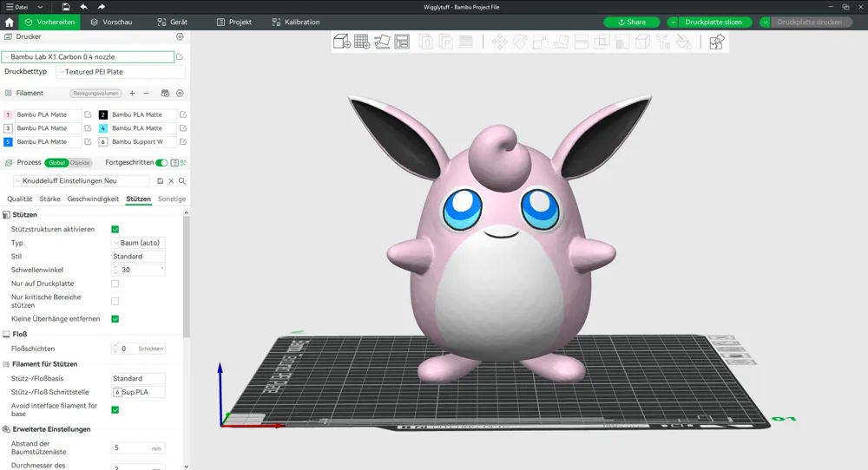Image resolution: width=868 pixels, height=470 pixels.
Task: Open the Bambu Lab X1 Carbon printer dropdown
Action: click(88, 57)
